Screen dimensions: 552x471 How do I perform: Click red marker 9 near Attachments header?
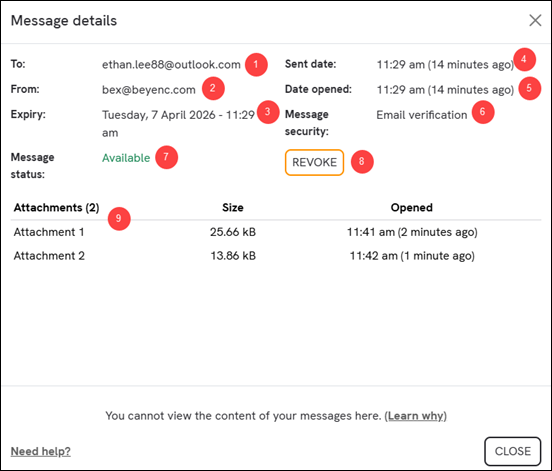pyautogui.click(x=119, y=219)
